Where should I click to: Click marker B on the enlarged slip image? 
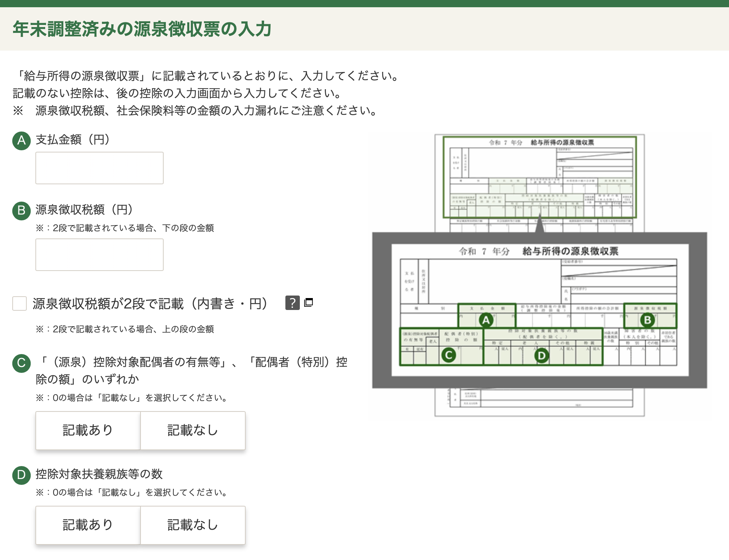(x=647, y=320)
